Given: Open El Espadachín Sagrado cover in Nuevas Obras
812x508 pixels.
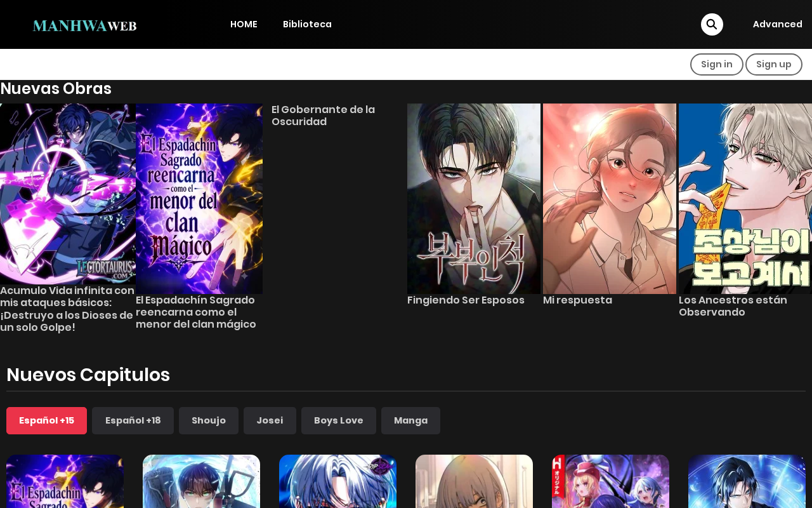Looking at the screenshot, I should tap(199, 199).
